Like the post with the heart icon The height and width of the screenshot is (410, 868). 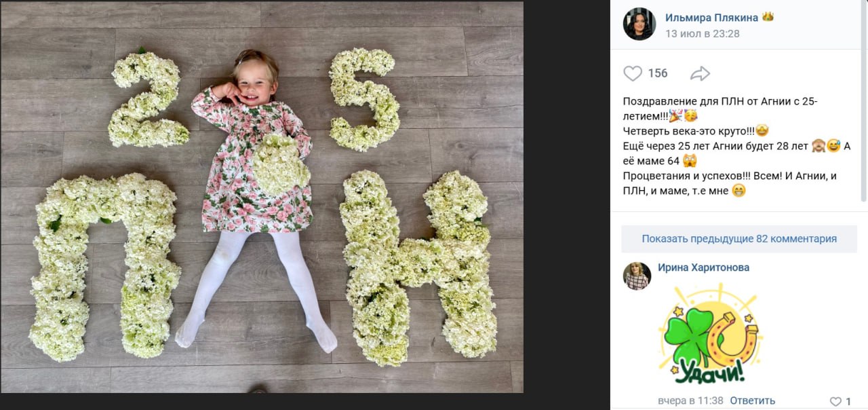(x=632, y=73)
